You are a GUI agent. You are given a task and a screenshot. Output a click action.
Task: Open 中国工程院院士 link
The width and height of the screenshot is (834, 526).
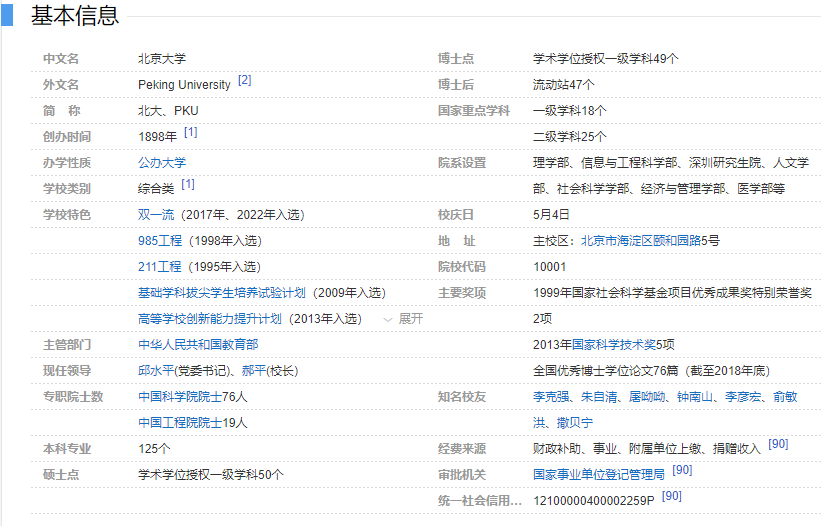click(x=180, y=423)
